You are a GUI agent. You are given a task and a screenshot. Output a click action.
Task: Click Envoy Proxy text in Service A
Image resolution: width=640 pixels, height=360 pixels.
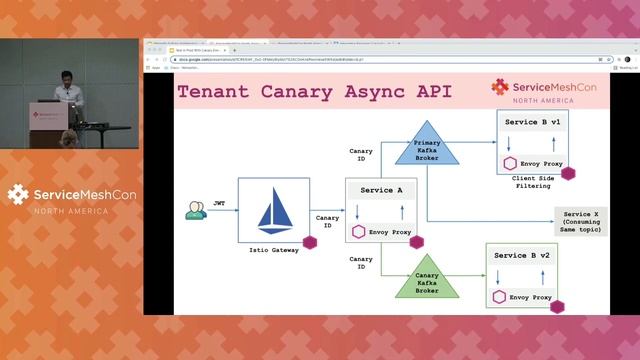390,232
